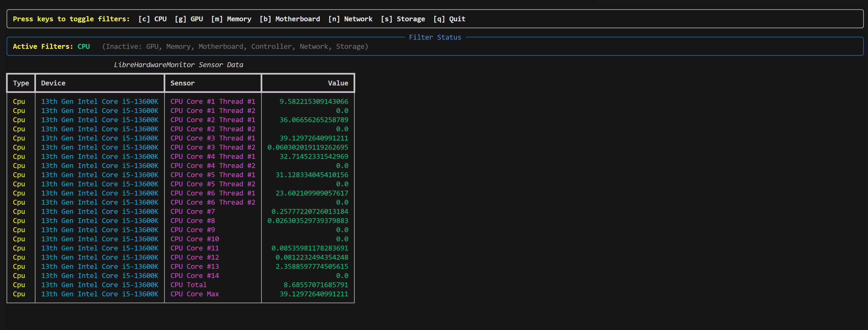Screen dimensions: 868x330
Task: Toggle the [c] CPU filter
Action: click(x=152, y=19)
